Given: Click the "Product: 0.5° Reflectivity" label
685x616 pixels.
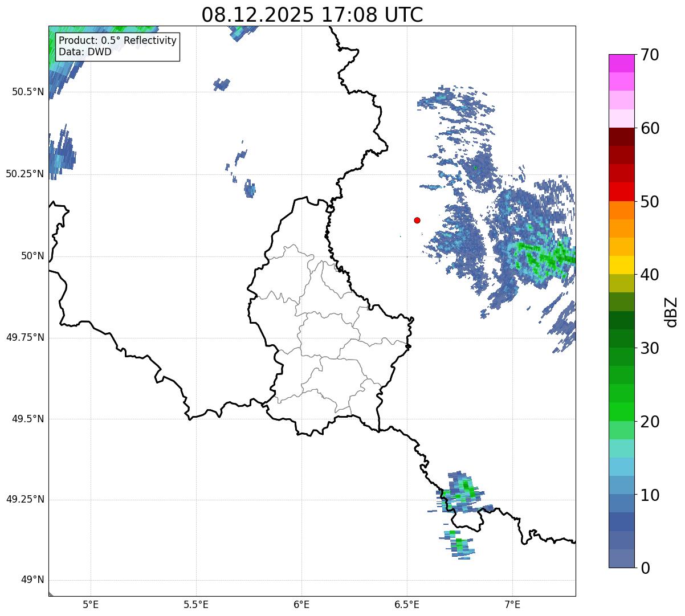Looking at the screenshot, I should pyautogui.click(x=118, y=41).
